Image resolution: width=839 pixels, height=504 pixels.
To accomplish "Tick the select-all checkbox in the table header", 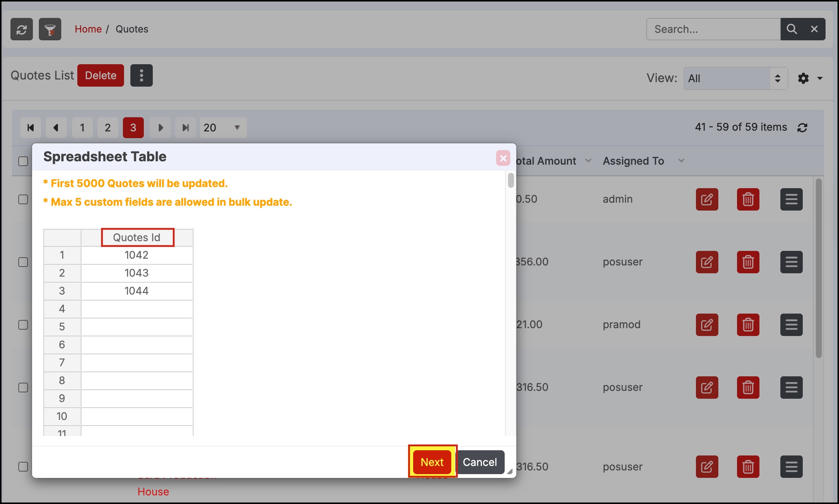I will tap(23, 161).
